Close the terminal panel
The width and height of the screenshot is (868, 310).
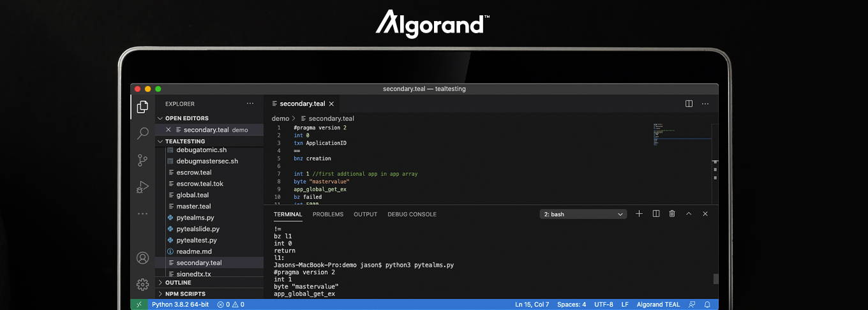coord(705,214)
